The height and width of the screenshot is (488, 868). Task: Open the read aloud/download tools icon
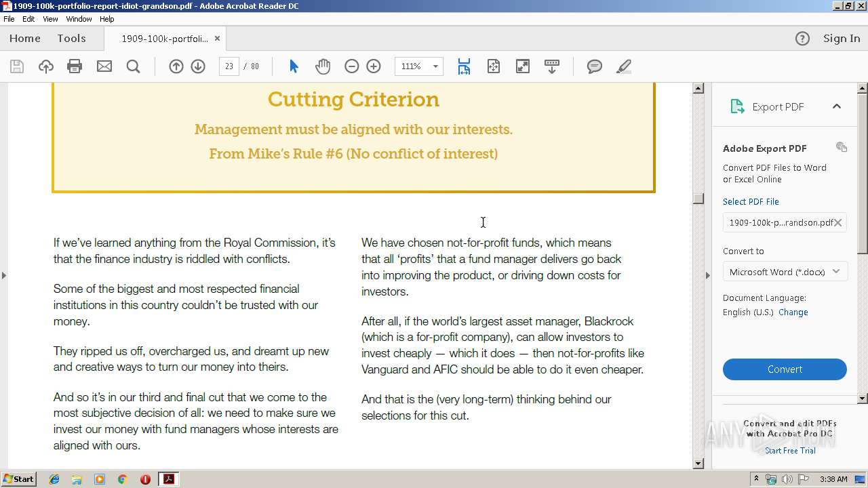click(x=552, y=66)
